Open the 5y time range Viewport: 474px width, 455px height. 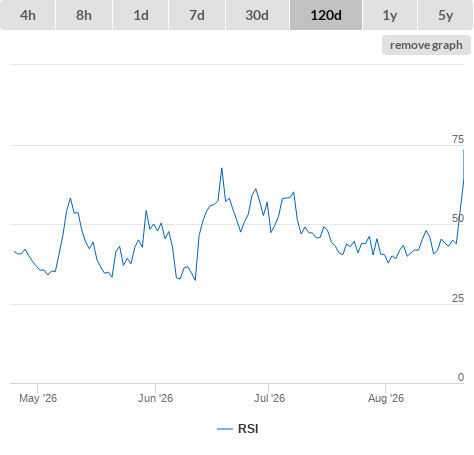(445, 15)
